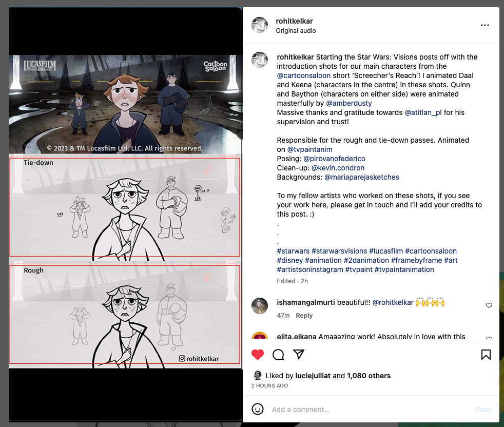View the 1,080 others who liked
Screen dimensions: 504x427
369,376
